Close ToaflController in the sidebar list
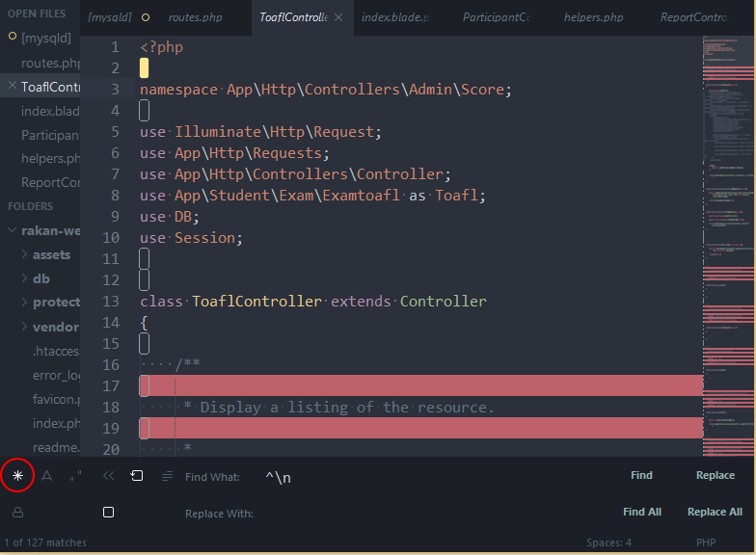This screenshot has height=555, width=756. (13, 86)
